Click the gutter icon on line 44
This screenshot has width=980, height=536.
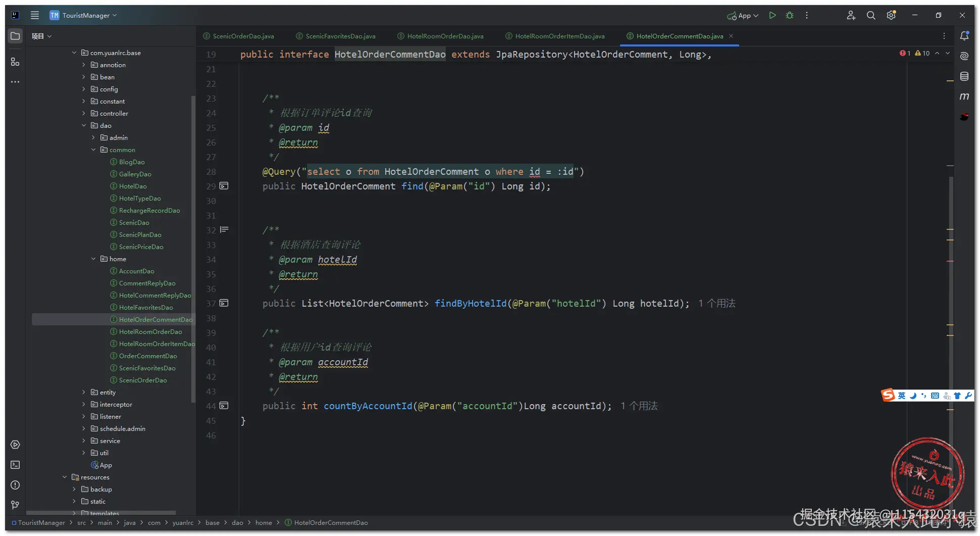pos(224,406)
